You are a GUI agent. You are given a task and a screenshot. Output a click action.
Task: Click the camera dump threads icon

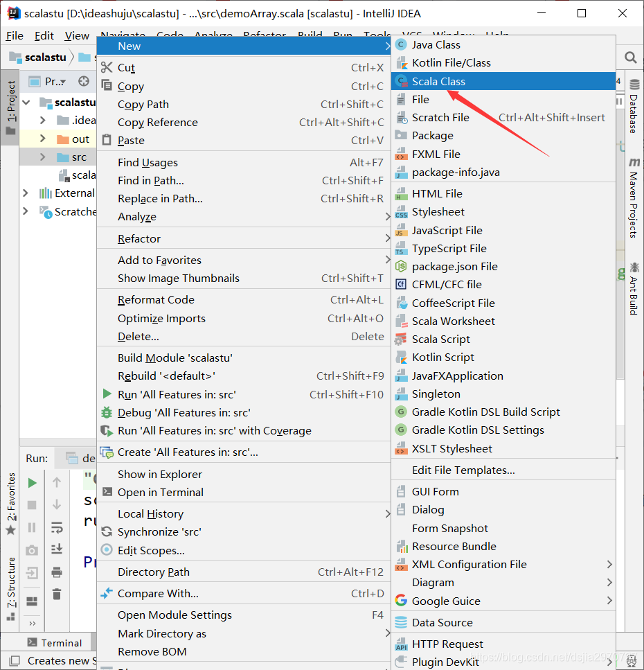pyautogui.click(x=32, y=550)
